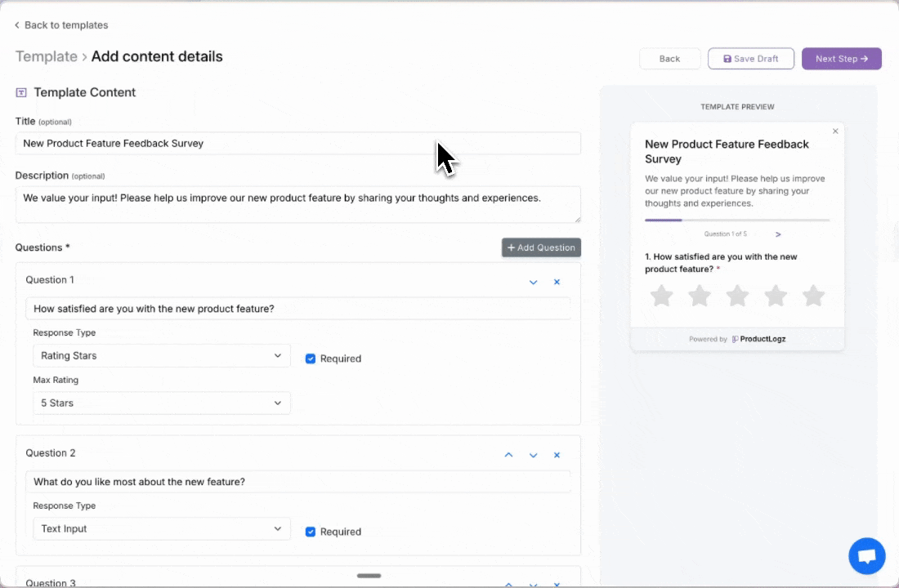The width and height of the screenshot is (899, 588).
Task: Collapse Question 1 with its chevron
Action: (533, 281)
